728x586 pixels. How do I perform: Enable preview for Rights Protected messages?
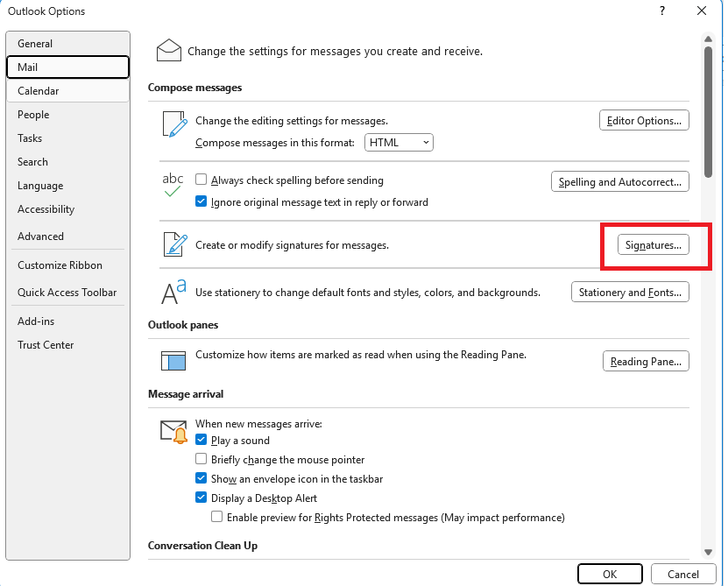[216, 517]
